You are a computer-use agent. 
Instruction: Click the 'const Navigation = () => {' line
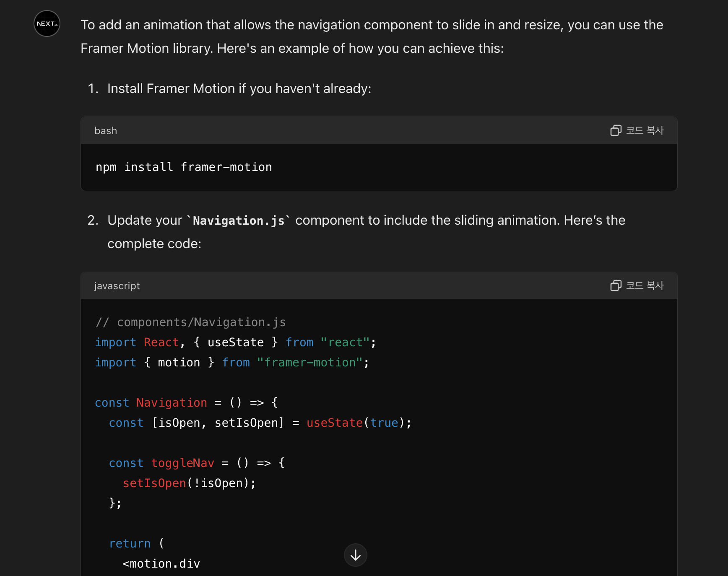click(x=187, y=402)
